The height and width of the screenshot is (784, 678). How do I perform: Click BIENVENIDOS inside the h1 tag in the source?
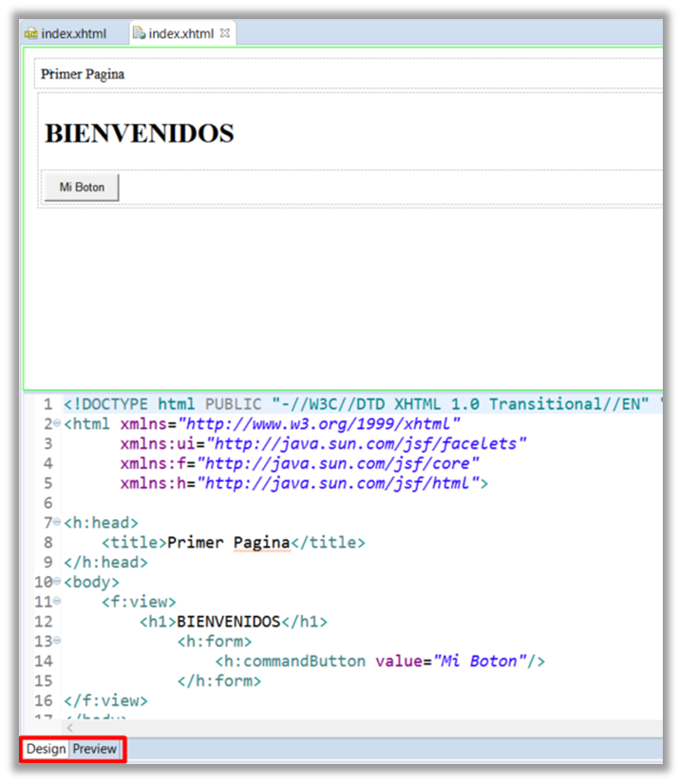tap(228, 623)
